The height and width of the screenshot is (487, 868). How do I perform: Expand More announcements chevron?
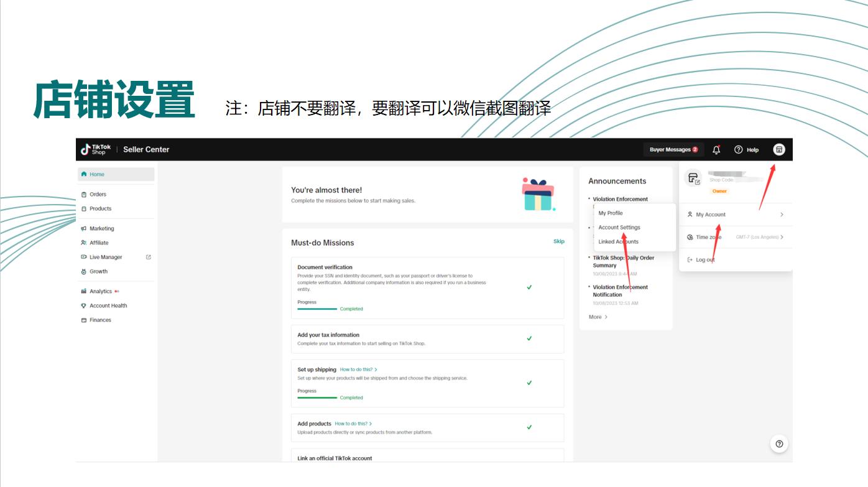[x=606, y=317]
